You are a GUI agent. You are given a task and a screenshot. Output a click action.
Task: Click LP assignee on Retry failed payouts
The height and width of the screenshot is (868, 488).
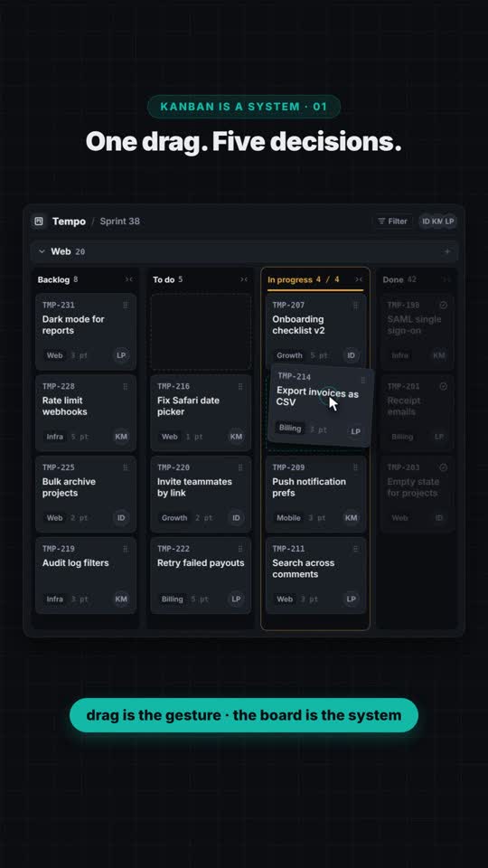pyautogui.click(x=236, y=599)
